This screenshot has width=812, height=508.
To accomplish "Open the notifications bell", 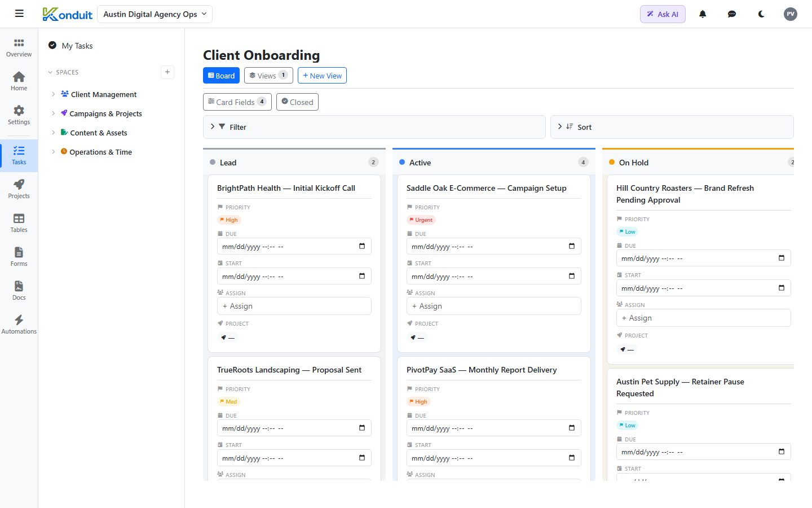I will 703,14.
